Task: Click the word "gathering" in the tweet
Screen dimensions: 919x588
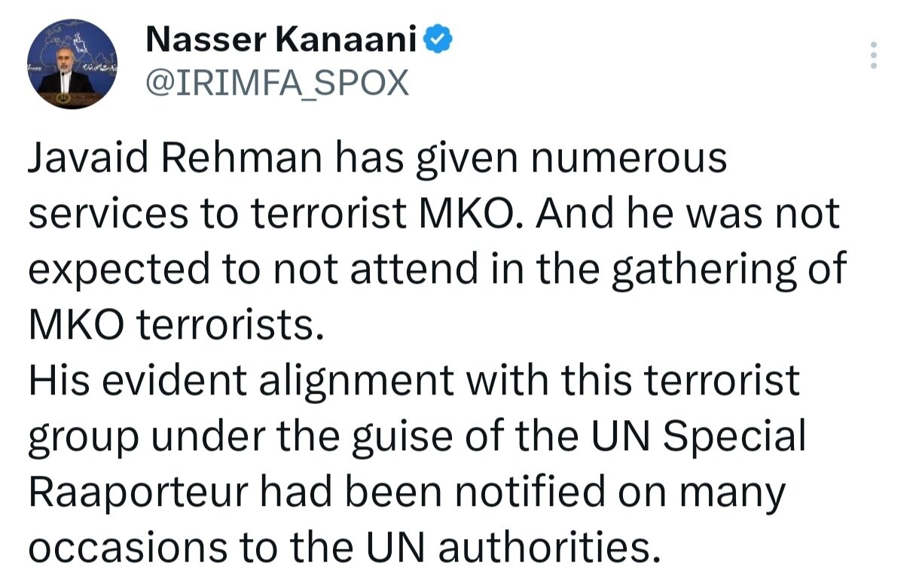Action: (704, 270)
